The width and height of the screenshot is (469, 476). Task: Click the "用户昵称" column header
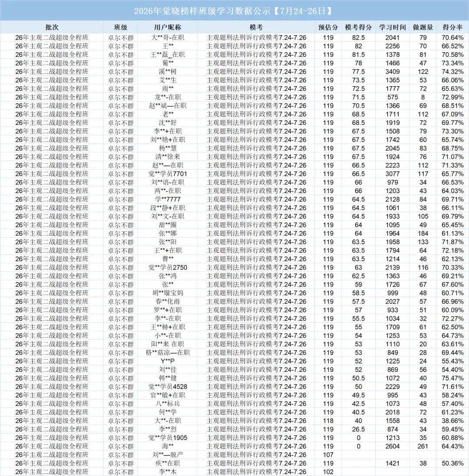(168, 27)
